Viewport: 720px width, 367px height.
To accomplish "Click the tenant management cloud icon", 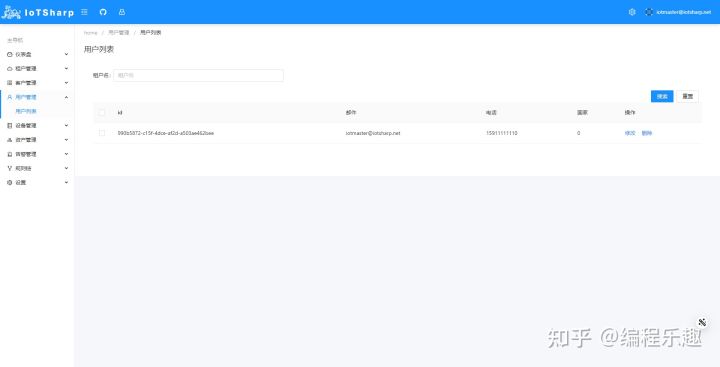I will coord(10,68).
